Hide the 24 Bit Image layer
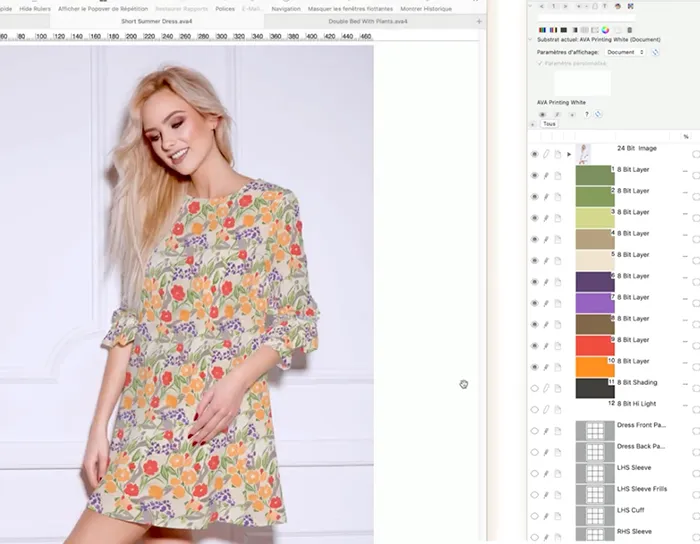Image resolution: width=700 pixels, height=544 pixels. 535,154
